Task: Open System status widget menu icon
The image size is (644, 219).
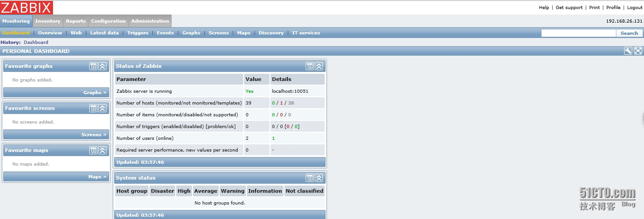Action: [310, 178]
